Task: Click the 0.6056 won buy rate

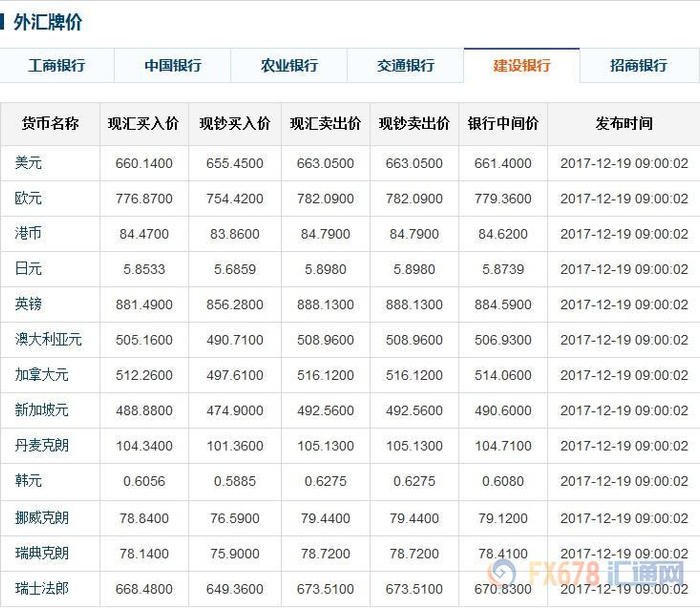Action: (144, 481)
